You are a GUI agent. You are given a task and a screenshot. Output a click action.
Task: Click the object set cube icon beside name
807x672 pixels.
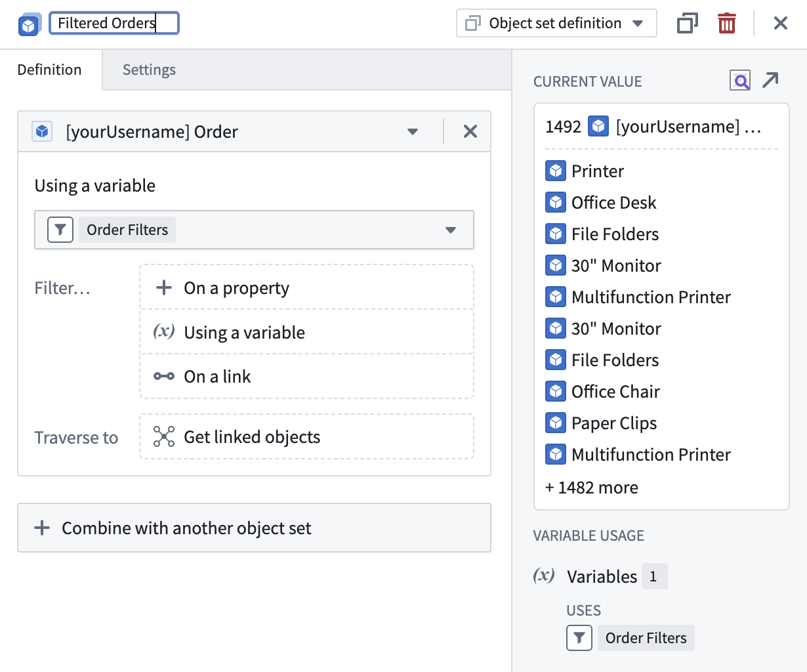point(29,24)
